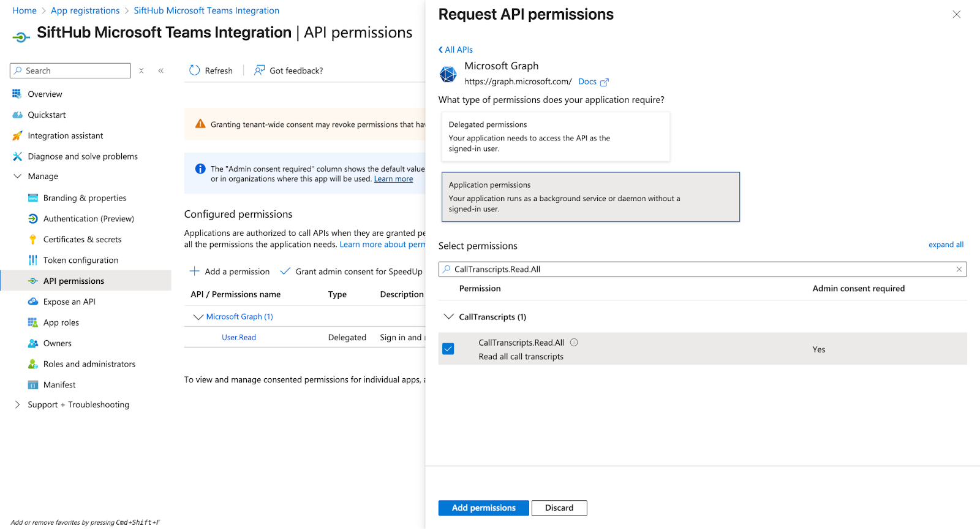Collapse the left sidebar with double chevron
Viewport: 980px width, 529px height.
coord(161,71)
